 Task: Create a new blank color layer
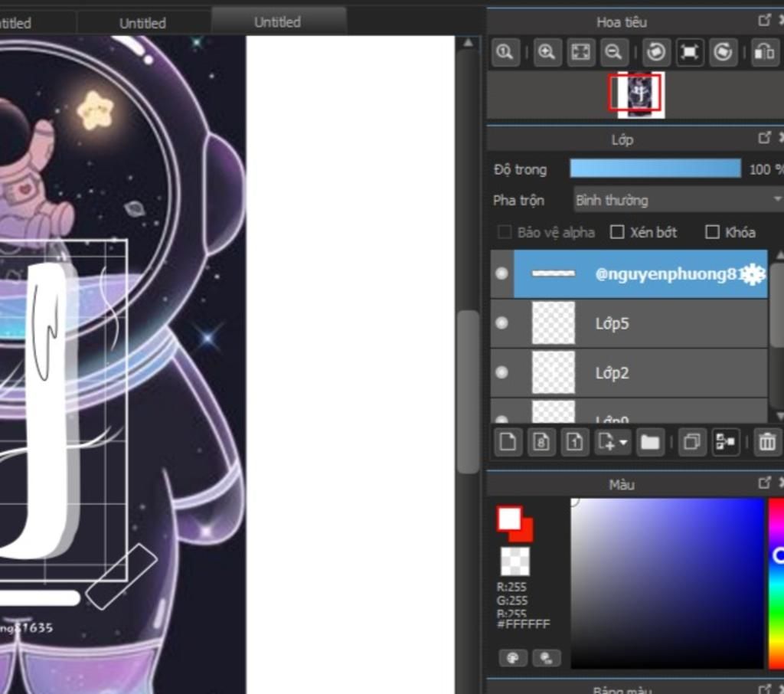508,442
